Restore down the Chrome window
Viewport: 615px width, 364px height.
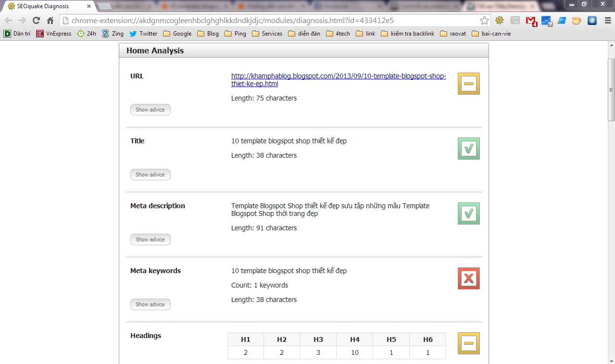584,4
